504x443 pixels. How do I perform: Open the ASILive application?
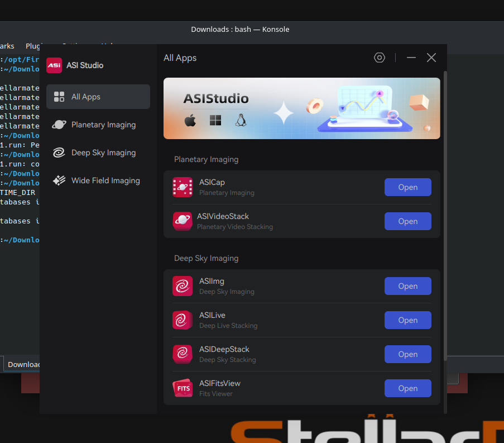tap(408, 320)
